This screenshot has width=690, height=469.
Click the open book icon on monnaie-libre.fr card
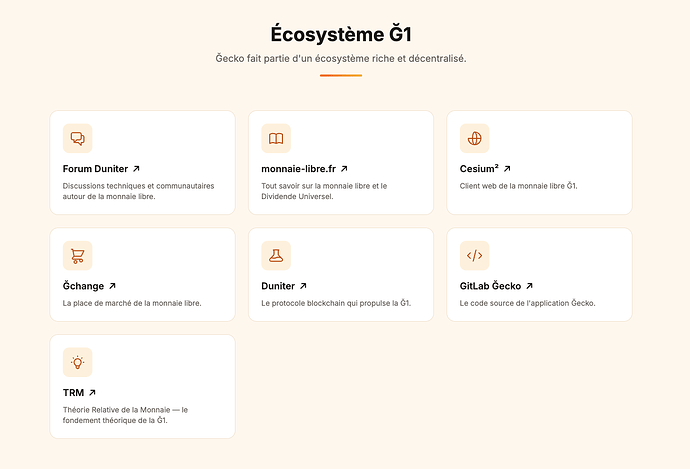[276, 139]
